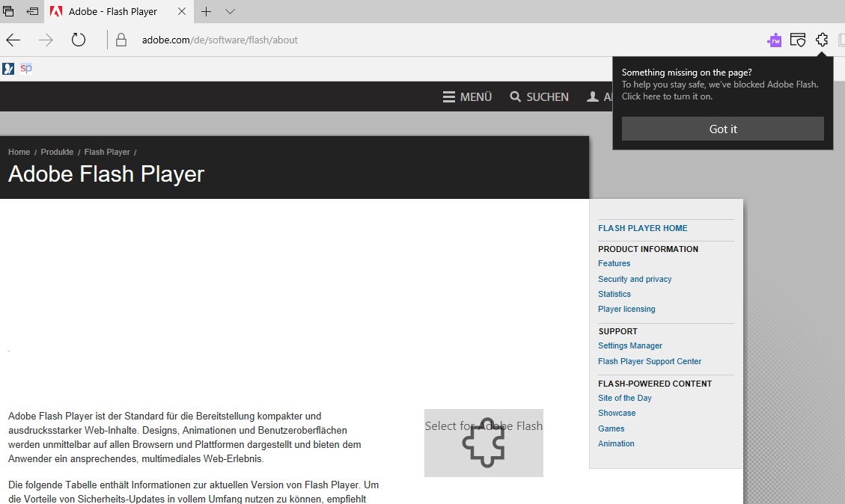Viewport: 845px width, 504px height.
Task: Click the tracking protection shield icon
Action: point(798,40)
